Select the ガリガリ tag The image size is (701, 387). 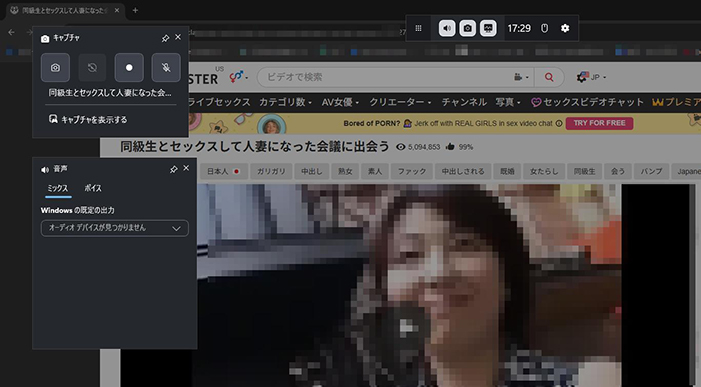point(271,171)
